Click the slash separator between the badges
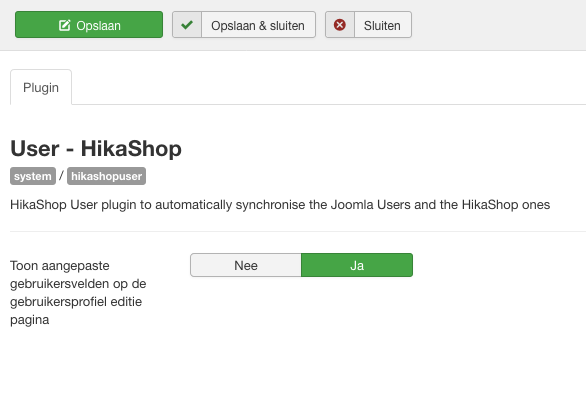Viewport: 586px width, 407px height. pyautogui.click(x=61, y=175)
